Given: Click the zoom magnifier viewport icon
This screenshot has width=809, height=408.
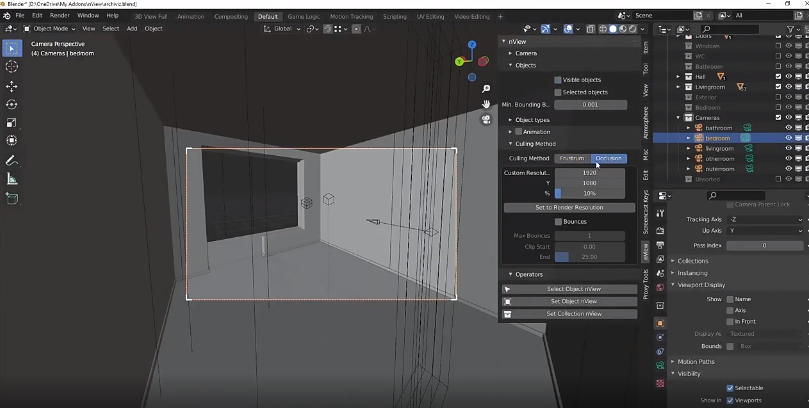Looking at the screenshot, I should (x=486, y=89).
